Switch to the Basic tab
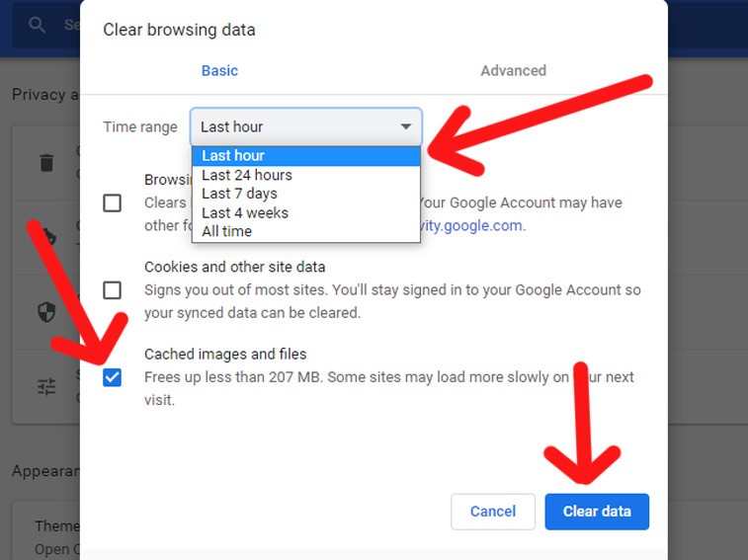 219,70
